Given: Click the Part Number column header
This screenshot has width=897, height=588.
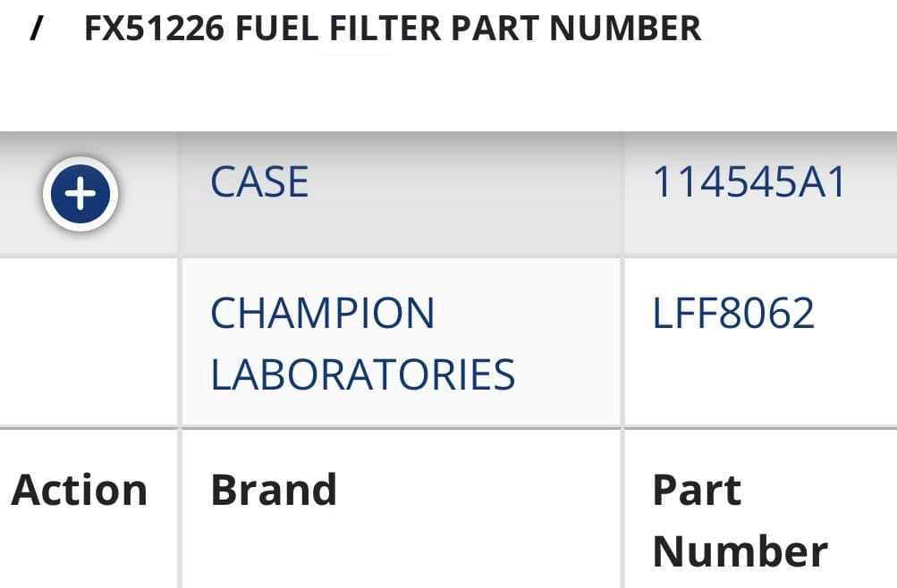Looking at the screenshot, I should point(740,520).
